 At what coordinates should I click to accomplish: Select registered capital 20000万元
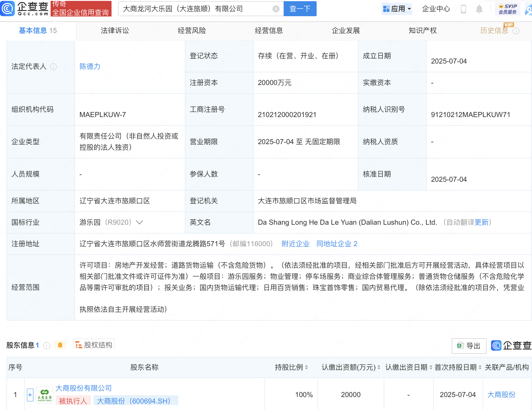[x=275, y=83]
